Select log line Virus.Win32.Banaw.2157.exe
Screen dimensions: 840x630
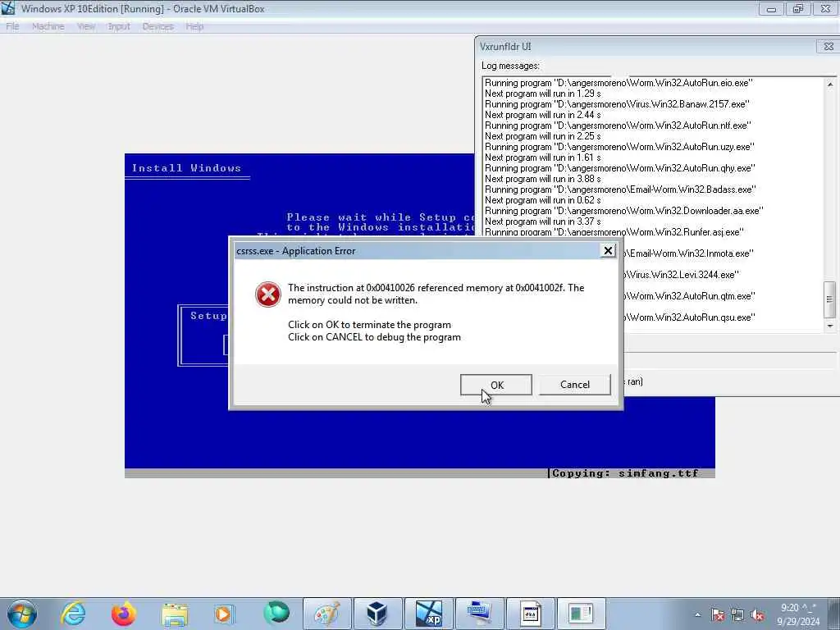tap(617, 104)
